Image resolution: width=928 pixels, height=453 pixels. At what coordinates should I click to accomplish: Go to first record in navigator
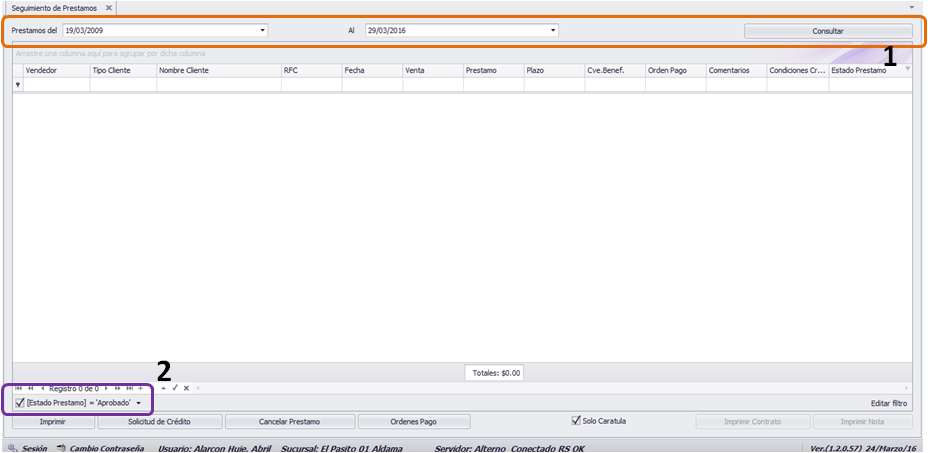tap(18, 388)
